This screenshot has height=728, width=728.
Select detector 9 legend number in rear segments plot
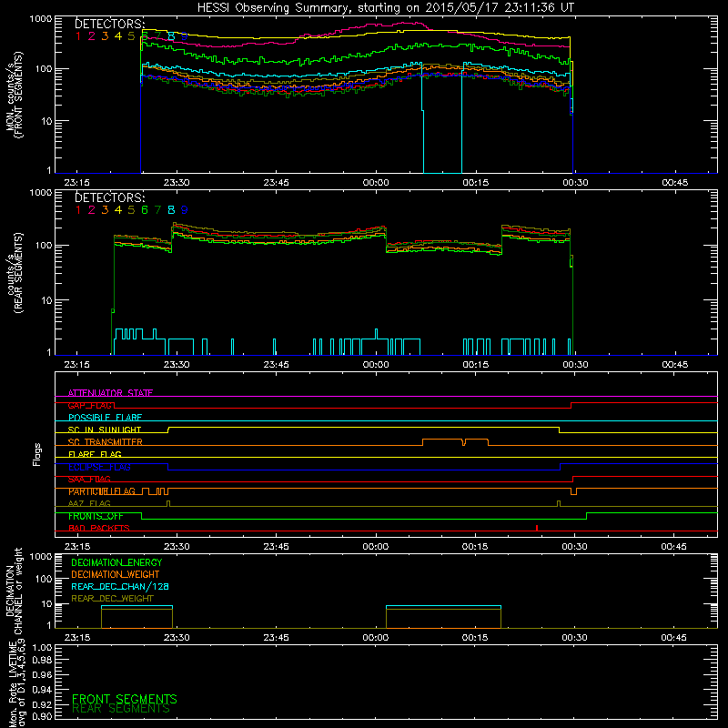click(x=185, y=210)
